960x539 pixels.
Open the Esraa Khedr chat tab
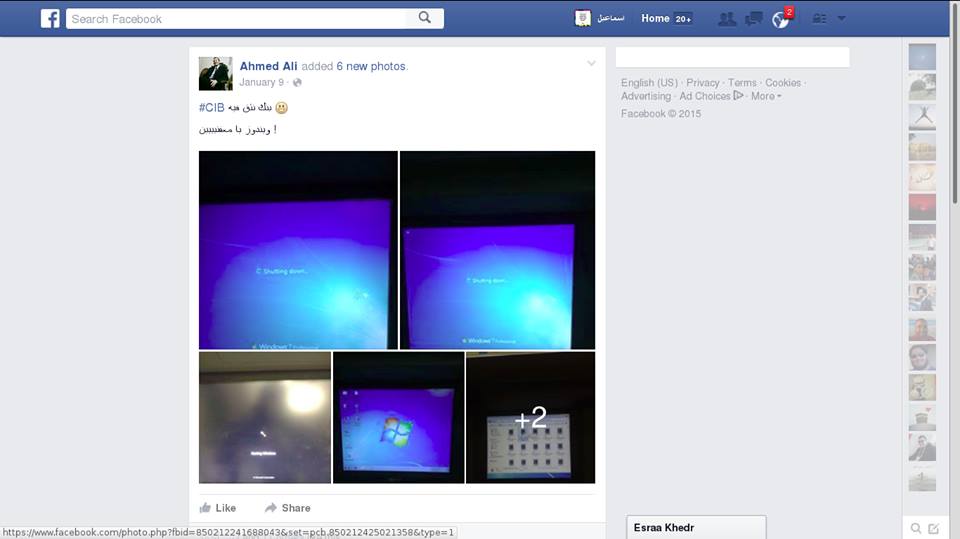(x=696, y=527)
